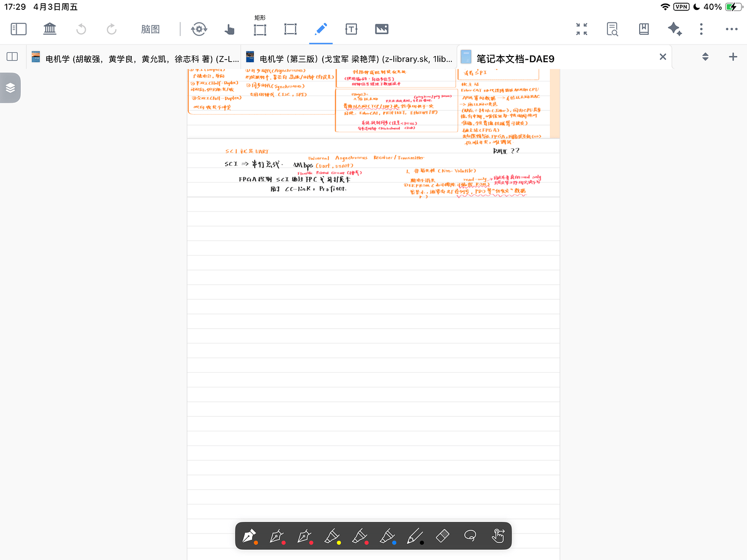The width and height of the screenshot is (747, 560).
Task: Open the three-dot horizontal more menu
Action: 731,29
